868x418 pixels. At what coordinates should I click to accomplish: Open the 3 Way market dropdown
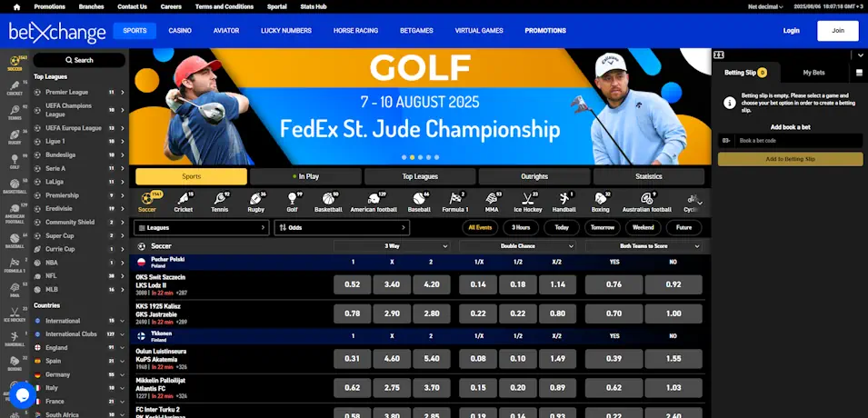392,246
